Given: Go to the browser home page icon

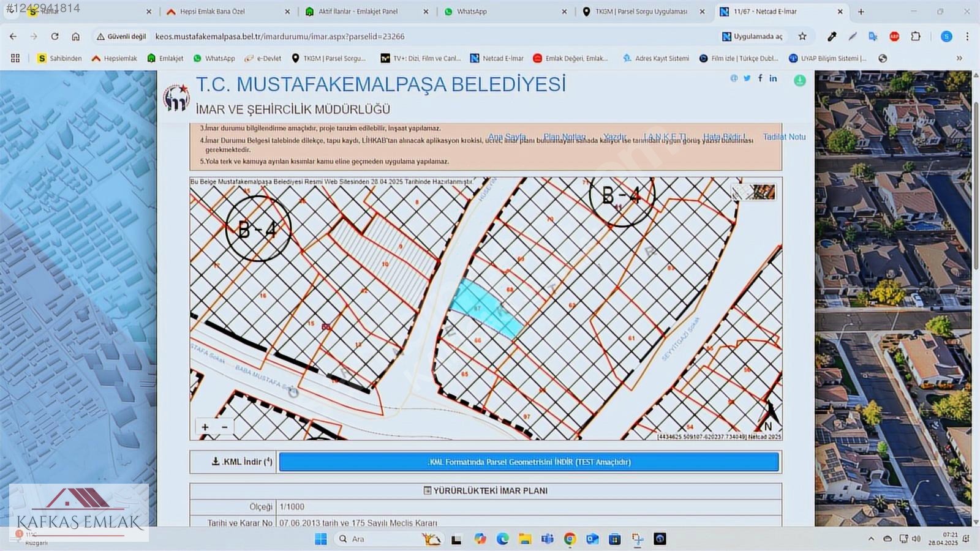Looking at the screenshot, I should click(x=75, y=37).
